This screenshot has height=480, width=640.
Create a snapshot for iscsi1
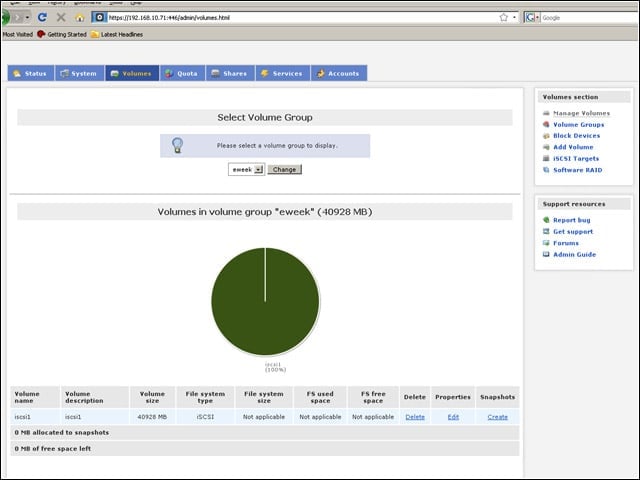click(x=498, y=417)
